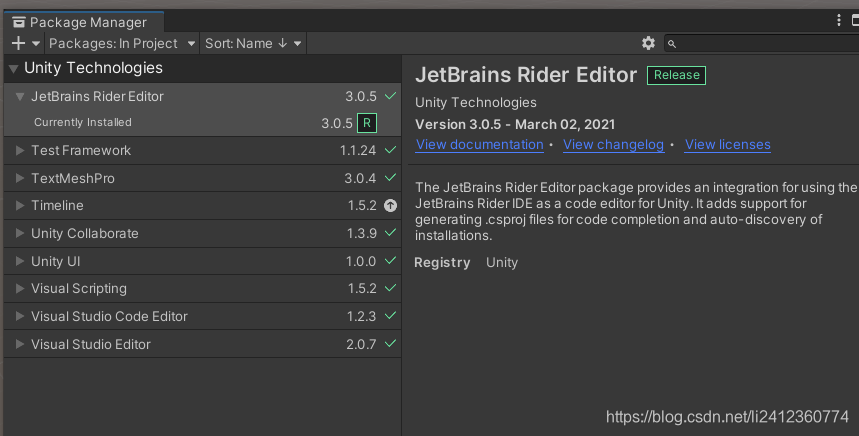This screenshot has width=859, height=436.
Task: Select the Visual Studio Editor package
Action: tap(202, 344)
